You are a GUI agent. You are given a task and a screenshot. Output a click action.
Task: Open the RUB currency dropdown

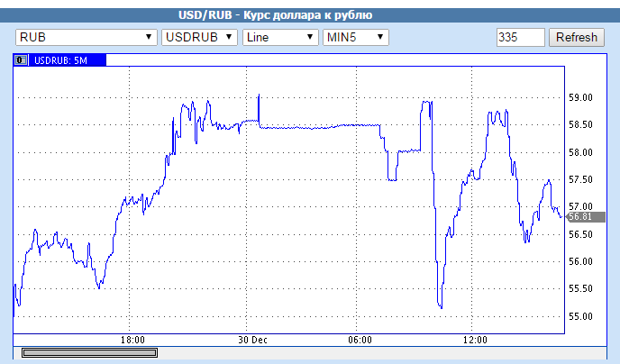point(86,37)
